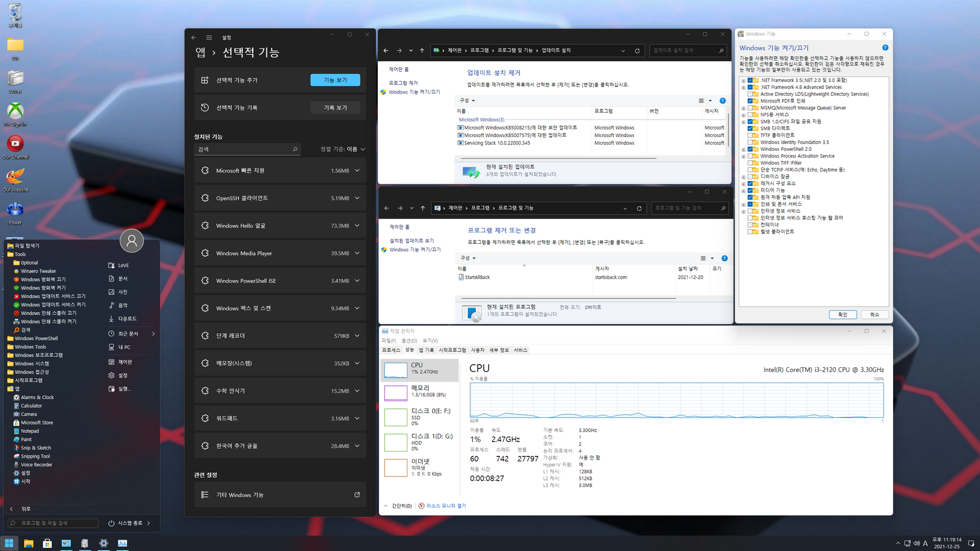Viewport: 980px width, 551px height.
Task: Uncheck SMB 다이렉트 feature
Action: [750, 128]
